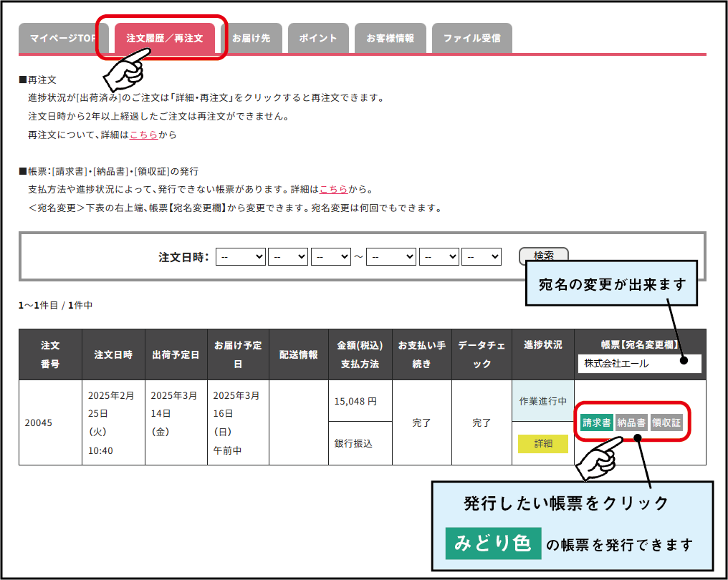Screen dimensions: 728x580
Task: Expand the last end-date dropdown beside 検索
Action: [x=482, y=256]
